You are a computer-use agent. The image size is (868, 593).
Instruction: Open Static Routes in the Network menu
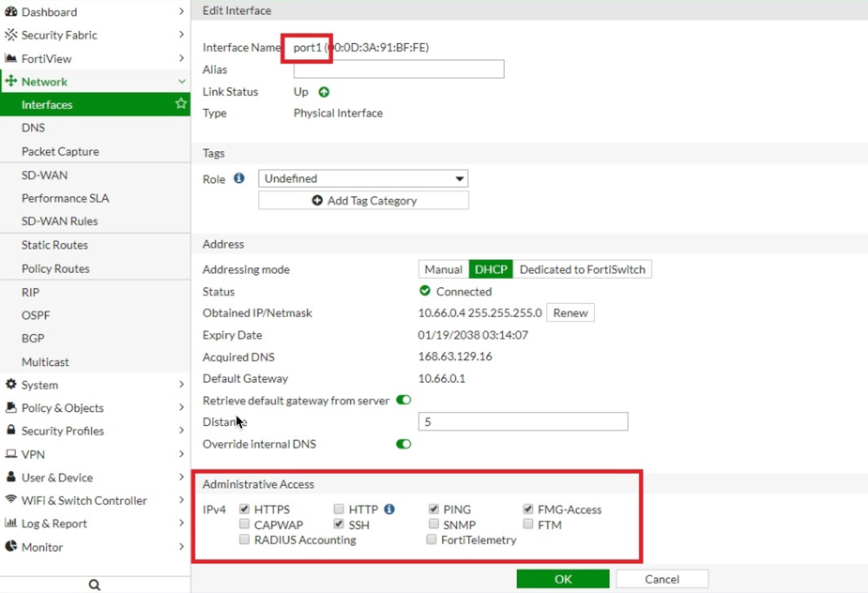click(54, 245)
